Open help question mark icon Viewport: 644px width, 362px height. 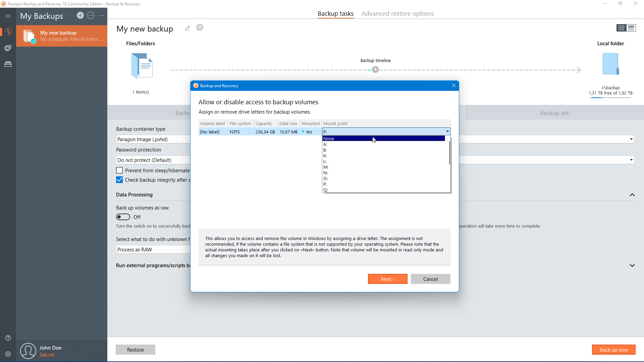point(8,338)
